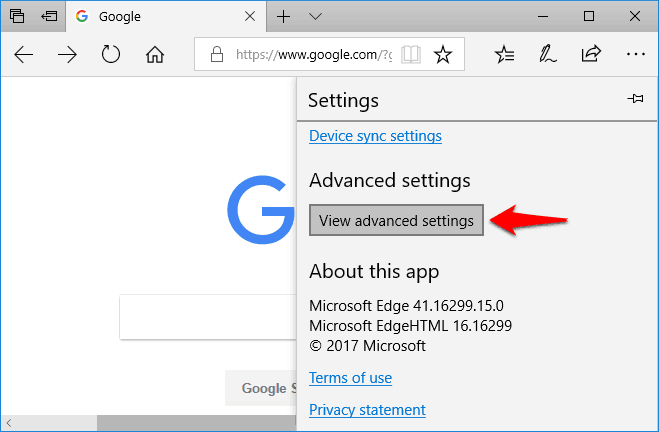659x432 pixels.
Task: Add page to favorites star
Action: tap(443, 54)
